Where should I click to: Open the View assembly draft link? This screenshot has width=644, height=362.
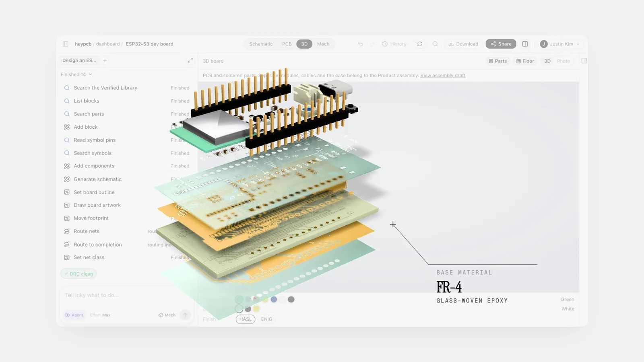pos(443,76)
